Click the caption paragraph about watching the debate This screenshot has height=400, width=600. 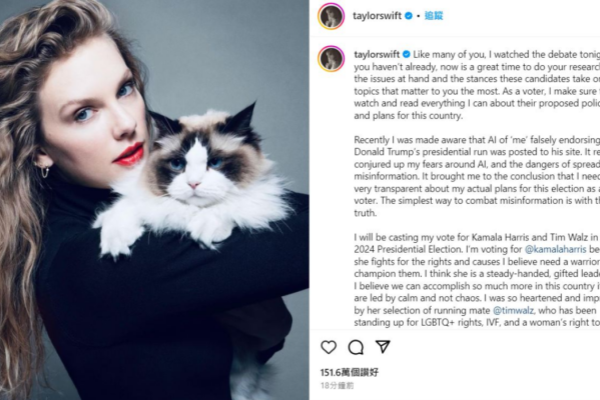pos(477,85)
